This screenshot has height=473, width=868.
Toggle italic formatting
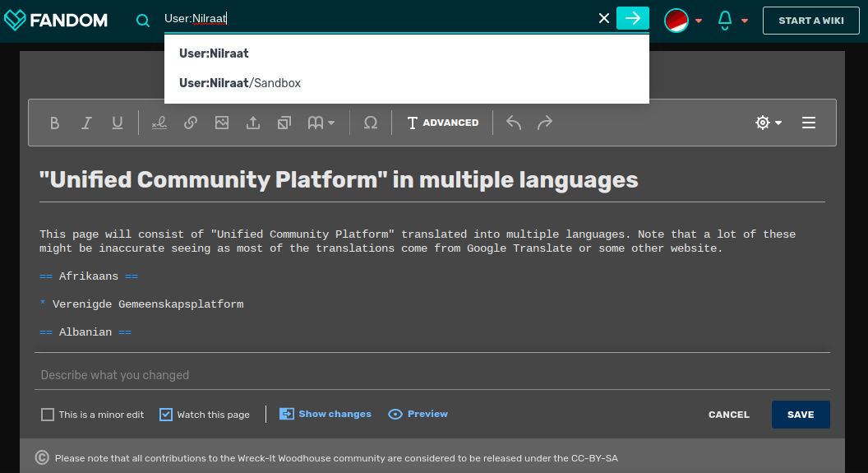tap(85, 123)
